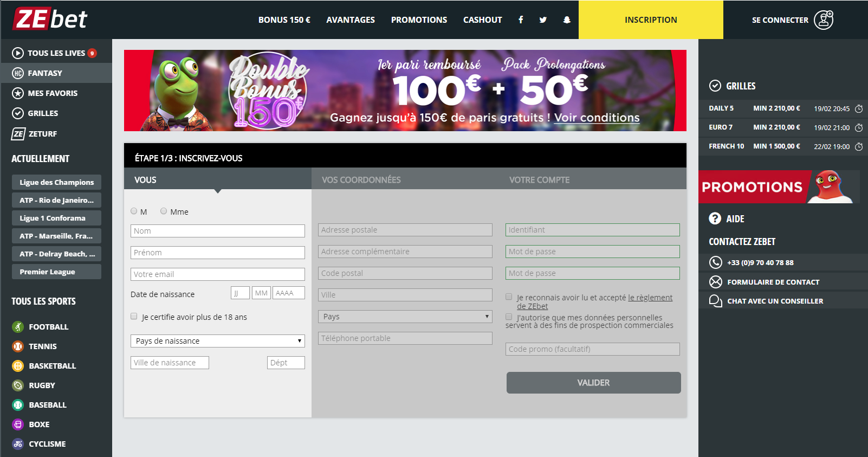Accept the ZEbet règlement checkbox

click(x=509, y=297)
